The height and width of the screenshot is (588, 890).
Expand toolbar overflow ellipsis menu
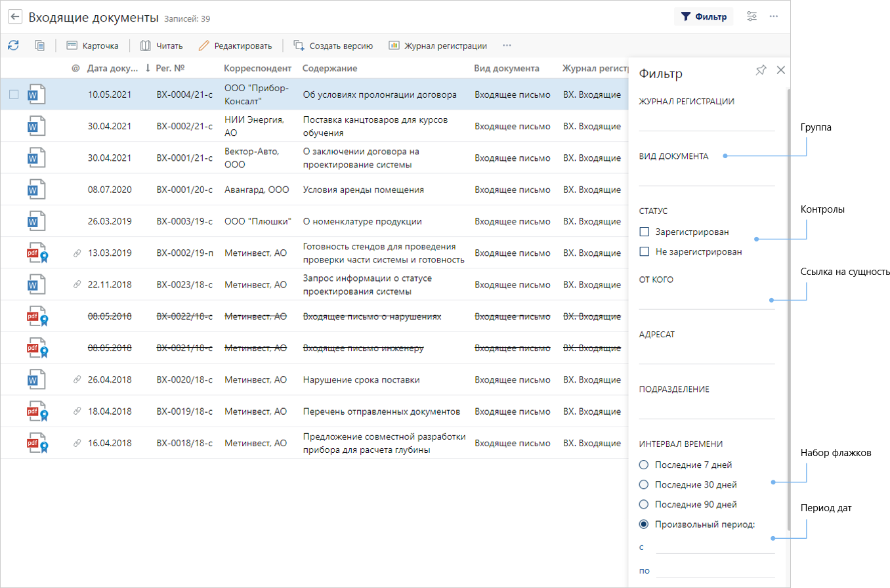tap(507, 45)
